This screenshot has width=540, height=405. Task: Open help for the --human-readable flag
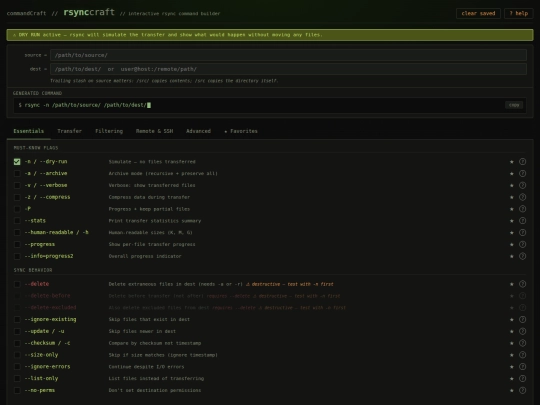pyautogui.click(x=522, y=232)
